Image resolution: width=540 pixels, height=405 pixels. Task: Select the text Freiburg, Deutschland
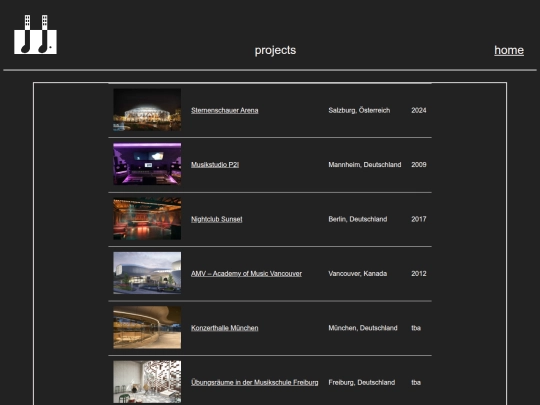point(362,382)
